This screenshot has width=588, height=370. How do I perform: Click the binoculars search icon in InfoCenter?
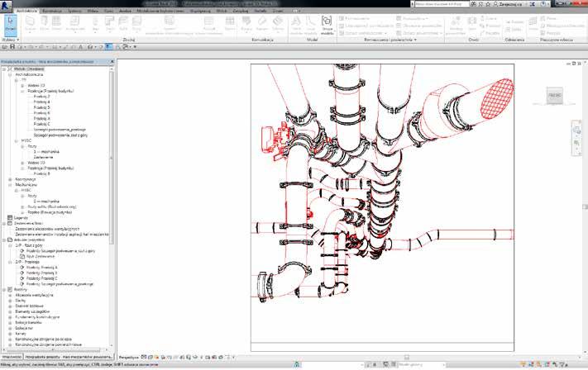tap(474, 4)
